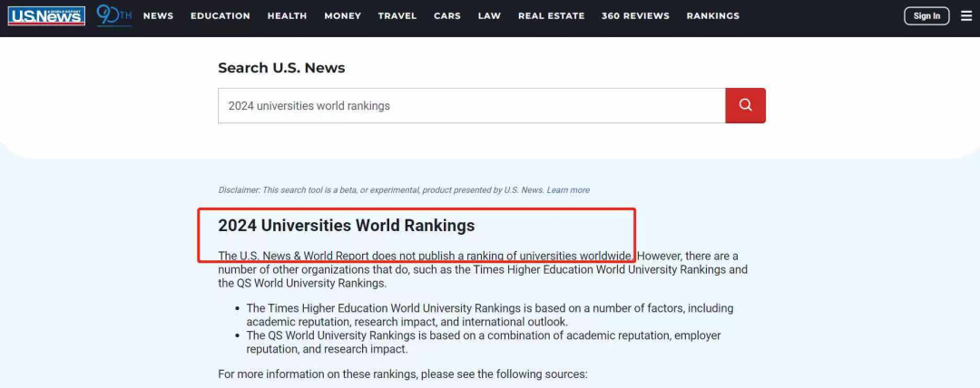Navigate to the Travel section
This screenshot has height=388, width=980.
(x=397, y=16)
